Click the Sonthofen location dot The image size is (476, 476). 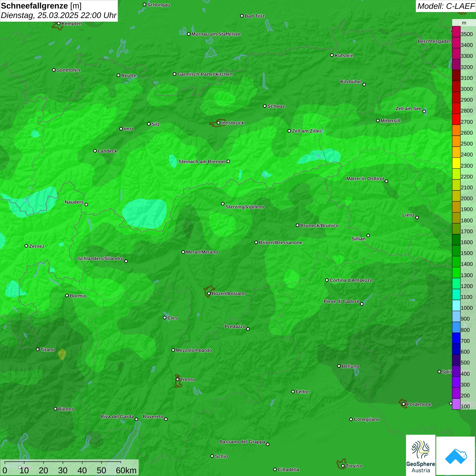(x=54, y=70)
